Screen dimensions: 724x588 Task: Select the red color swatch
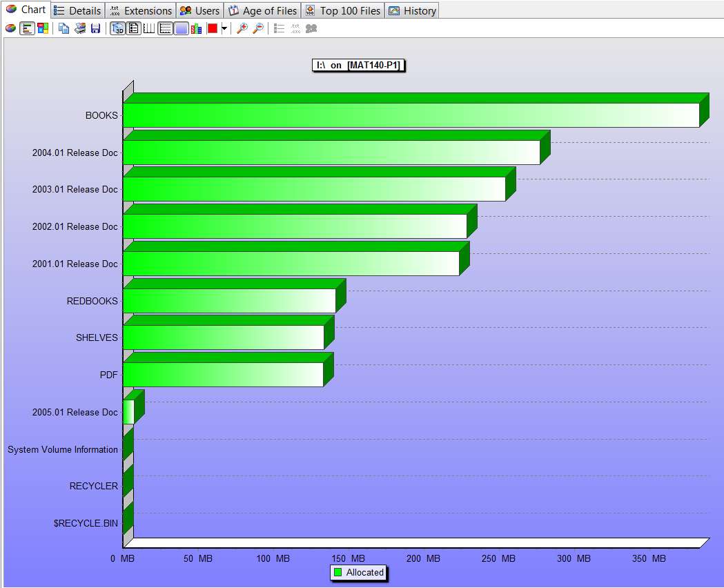(213, 28)
